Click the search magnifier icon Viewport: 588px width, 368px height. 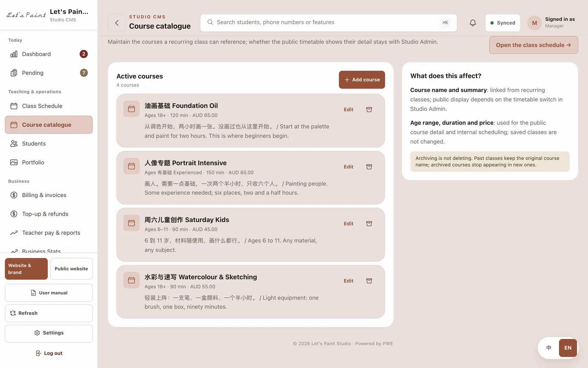[210, 22]
